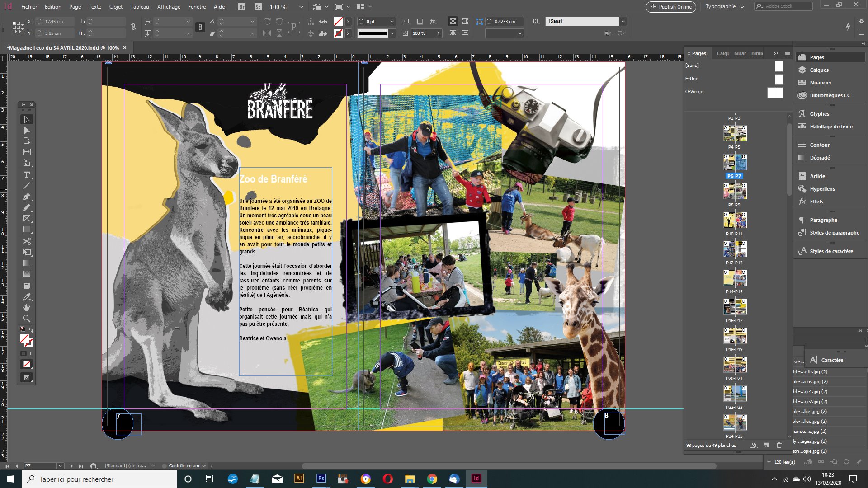Toggle screen view mode button in tools
The height and width of the screenshot is (488, 868).
tap(27, 377)
